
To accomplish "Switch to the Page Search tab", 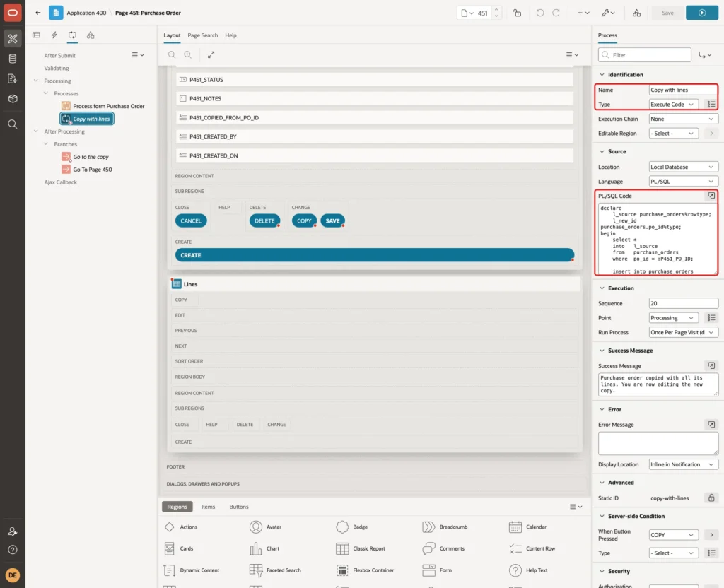I will [202, 35].
